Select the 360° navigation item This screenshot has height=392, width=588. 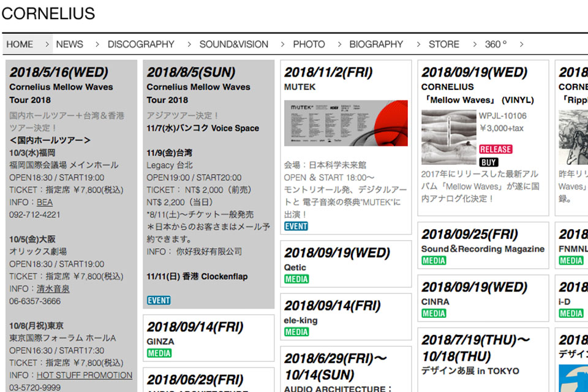(x=496, y=44)
